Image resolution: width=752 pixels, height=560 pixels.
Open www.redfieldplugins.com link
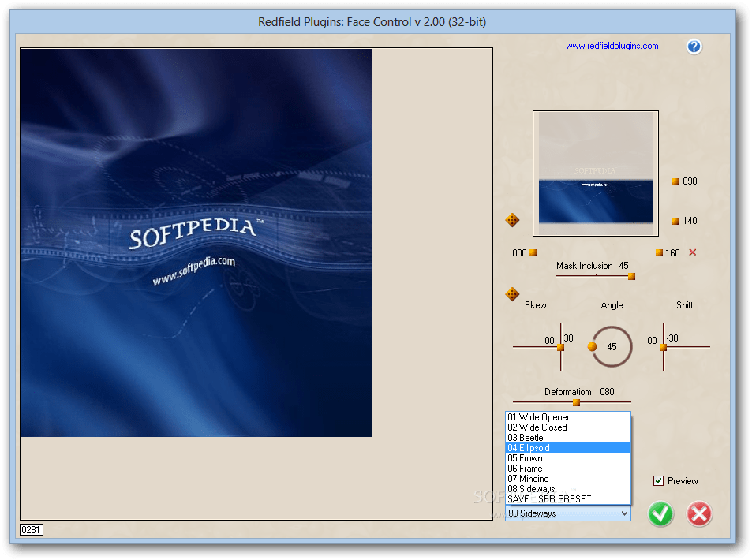tap(612, 46)
